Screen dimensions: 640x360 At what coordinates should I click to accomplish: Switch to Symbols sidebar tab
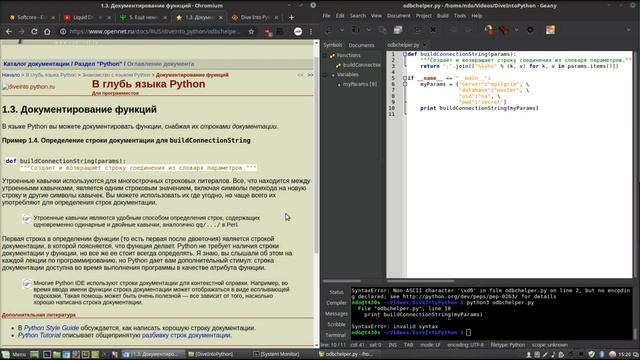pos(333,45)
